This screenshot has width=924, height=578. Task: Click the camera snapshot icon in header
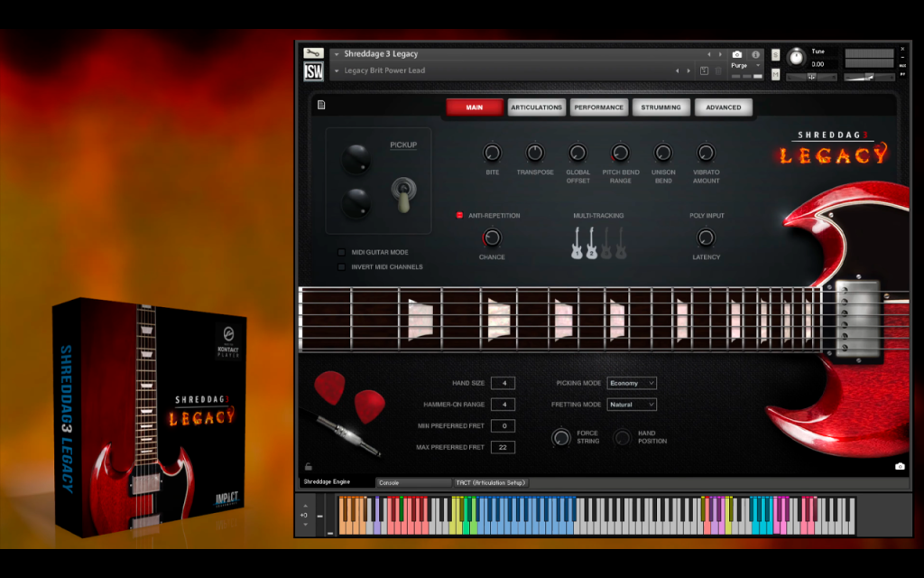(x=736, y=54)
